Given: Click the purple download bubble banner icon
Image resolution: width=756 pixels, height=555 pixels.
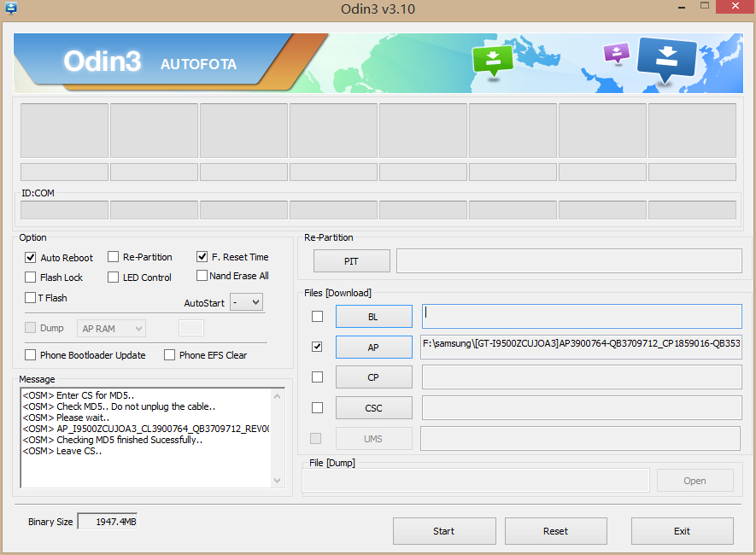Looking at the screenshot, I should [x=617, y=54].
